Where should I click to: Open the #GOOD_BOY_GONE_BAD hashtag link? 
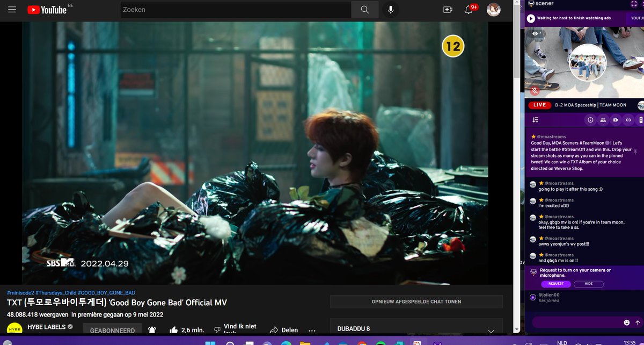tap(106, 292)
